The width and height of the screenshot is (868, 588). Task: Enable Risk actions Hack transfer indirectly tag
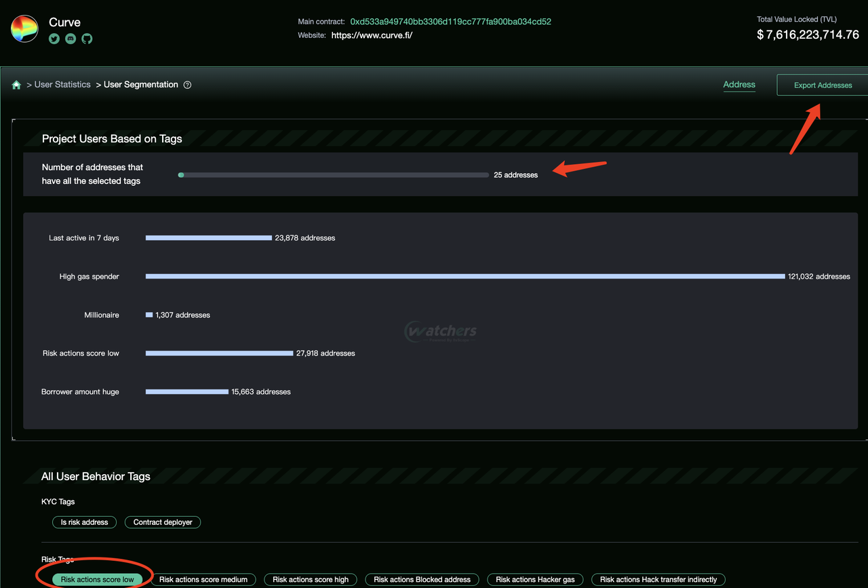(x=658, y=580)
